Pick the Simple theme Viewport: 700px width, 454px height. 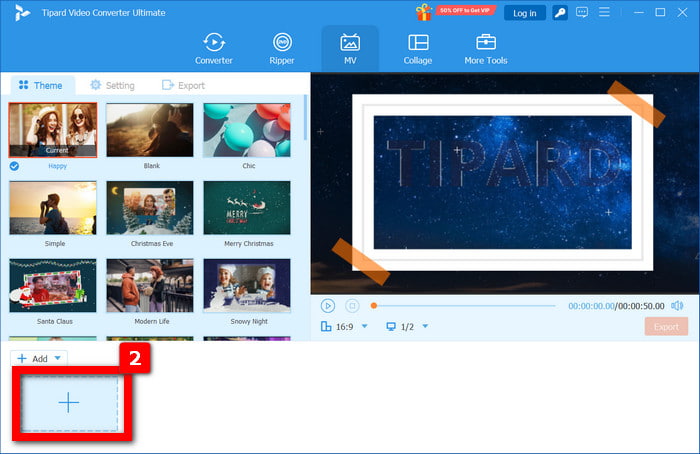[53, 208]
